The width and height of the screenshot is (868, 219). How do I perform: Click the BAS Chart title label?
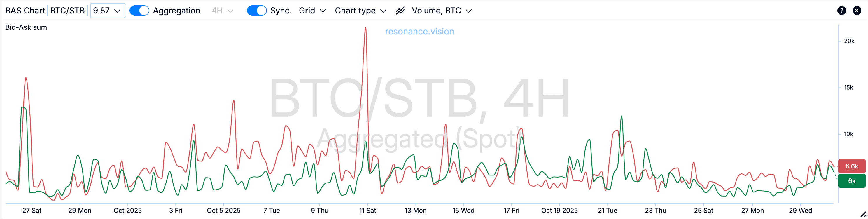(x=25, y=11)
